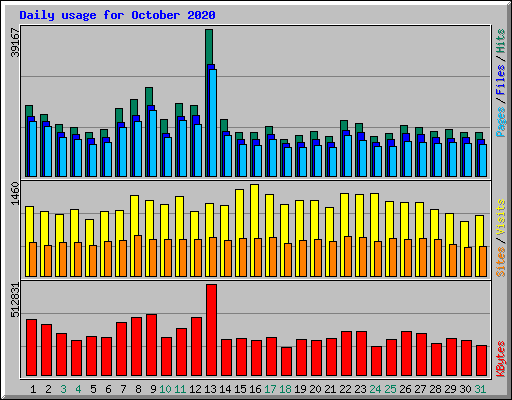Click the 39167 axis maximum label
This screenshot has width=512, height=400.
15,43
